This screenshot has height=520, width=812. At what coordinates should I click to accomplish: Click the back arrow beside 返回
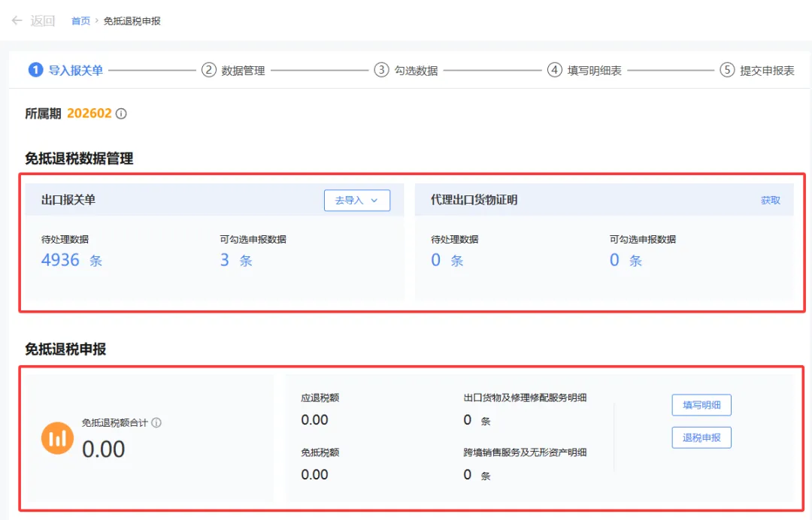click(x=17, y=20)
